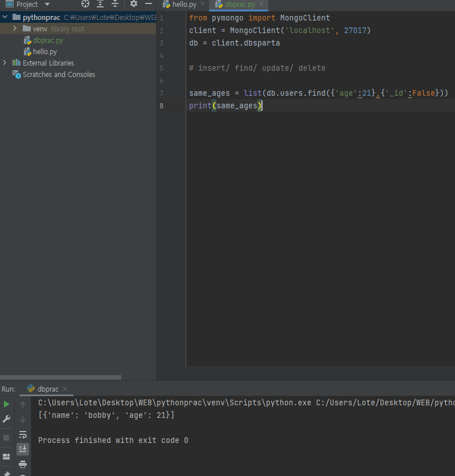Image resolution: width=455 pixels, height=476 pixels.
Task: Open the Project view dropdown
Action: [x=47, y=4]
